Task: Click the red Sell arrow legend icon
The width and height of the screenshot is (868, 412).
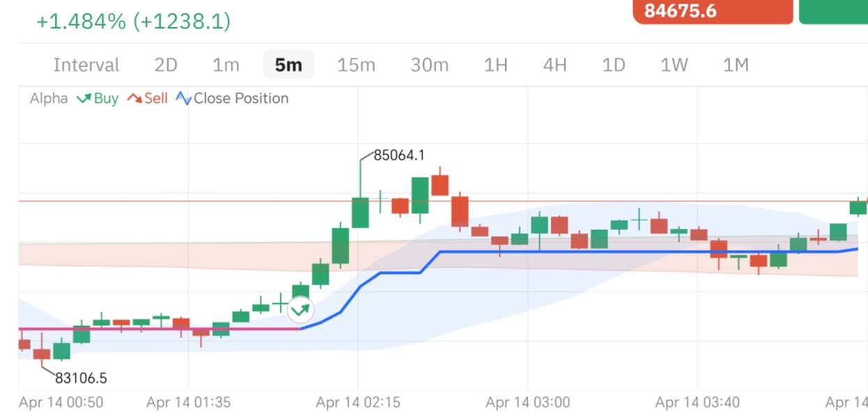Action: coord(134,99)
